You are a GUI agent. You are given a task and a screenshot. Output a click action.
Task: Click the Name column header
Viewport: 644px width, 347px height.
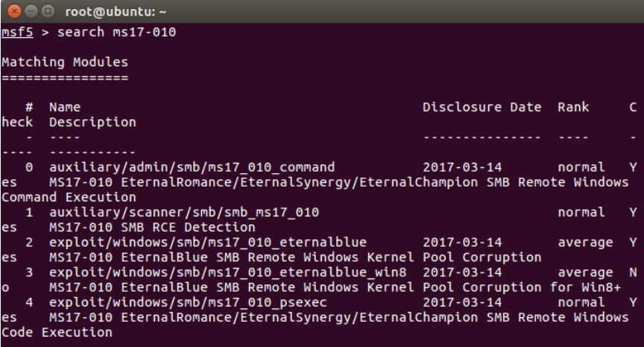tap(64, 107)
